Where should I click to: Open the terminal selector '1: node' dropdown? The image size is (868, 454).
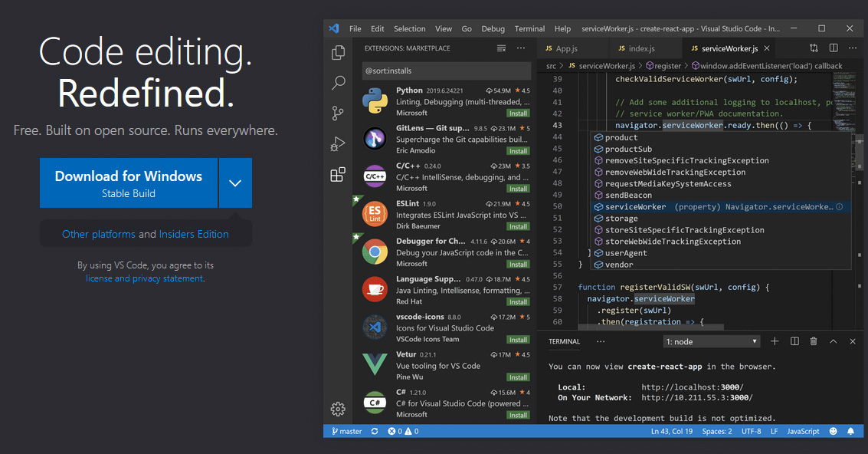(x=712, y=341)
